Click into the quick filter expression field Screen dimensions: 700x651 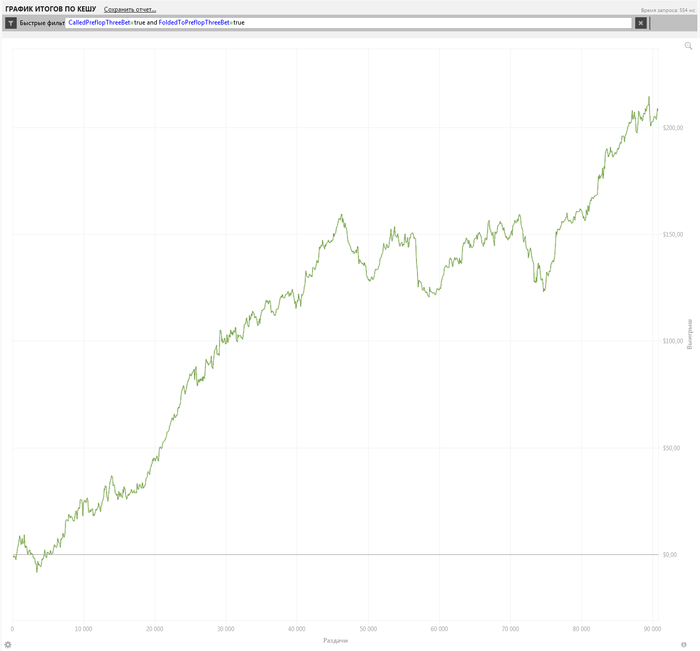(348, 23)
